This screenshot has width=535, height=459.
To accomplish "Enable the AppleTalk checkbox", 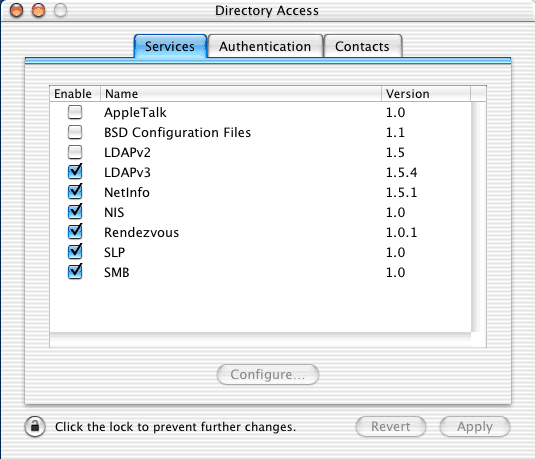I will point(75,112).
